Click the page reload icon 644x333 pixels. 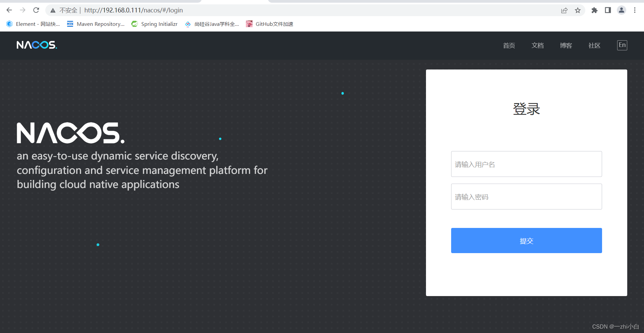click(36, 10)
